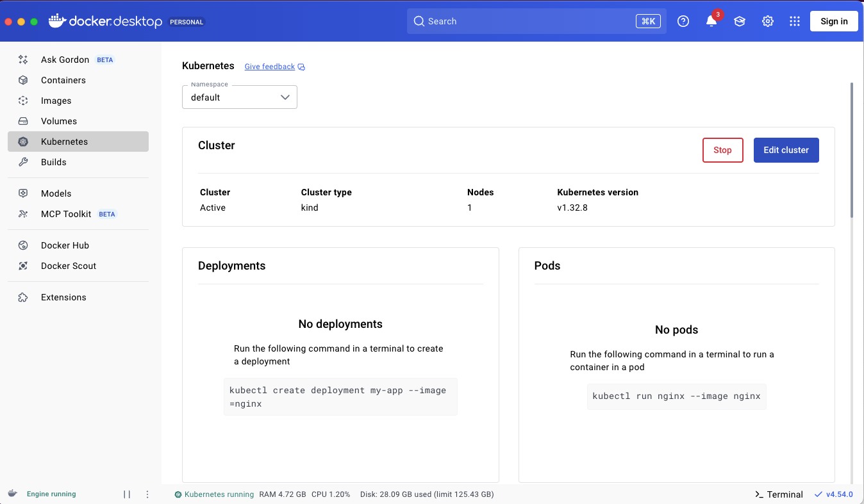The width and height of the screenshot is (864, 504).
Task: Open notifications bell with 3 badge
Action: click(x=713, y=20)
